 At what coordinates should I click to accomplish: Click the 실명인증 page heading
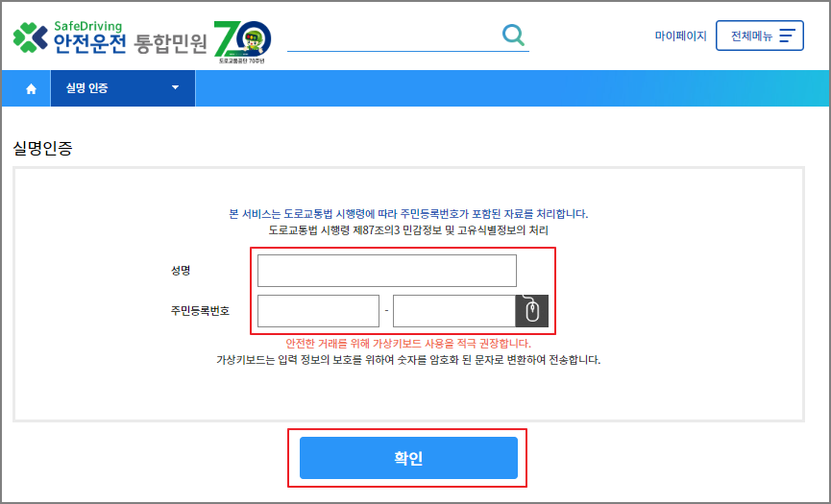click(x=42, y=148)
